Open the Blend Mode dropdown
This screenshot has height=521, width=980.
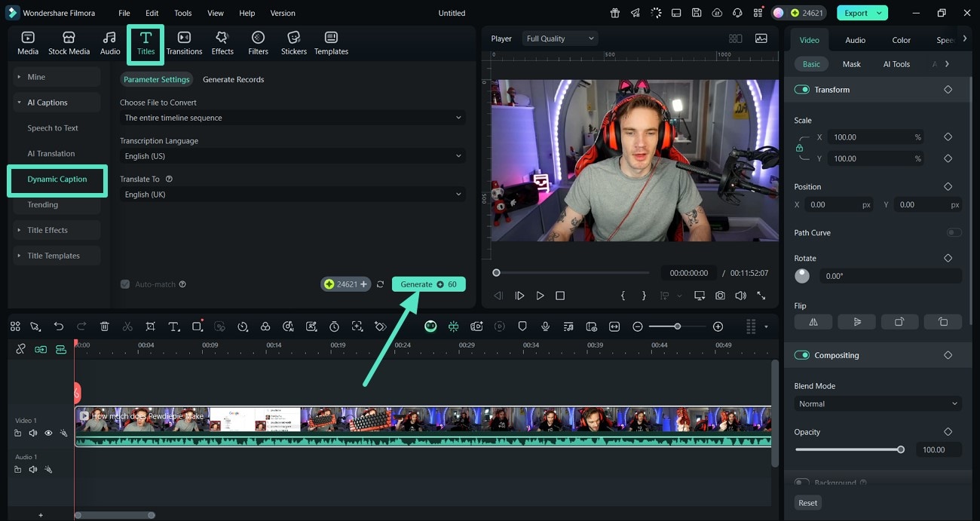pos(878,404)
